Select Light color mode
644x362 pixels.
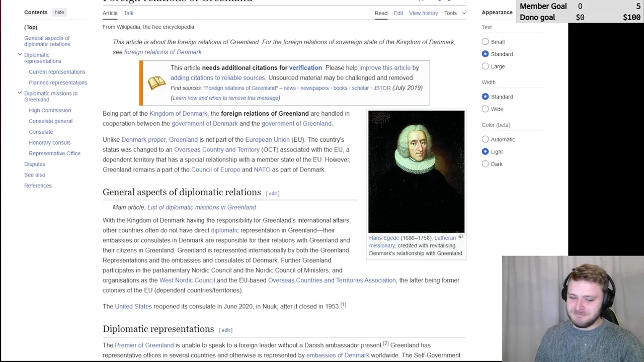pyautogui.click(x=485, y=151)
